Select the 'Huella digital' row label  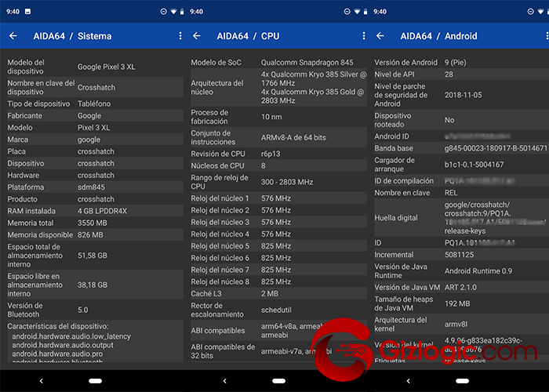click(396, 218)
